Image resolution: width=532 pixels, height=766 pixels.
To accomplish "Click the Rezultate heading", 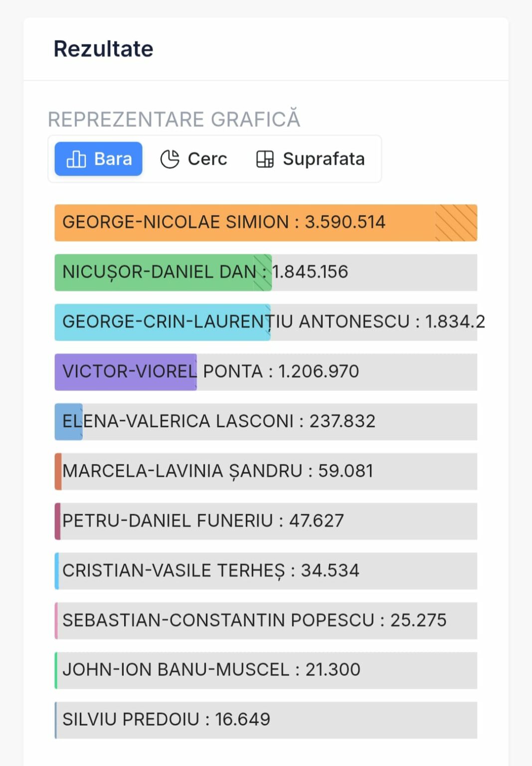I will pyautogui.click(x=103, y=48).
